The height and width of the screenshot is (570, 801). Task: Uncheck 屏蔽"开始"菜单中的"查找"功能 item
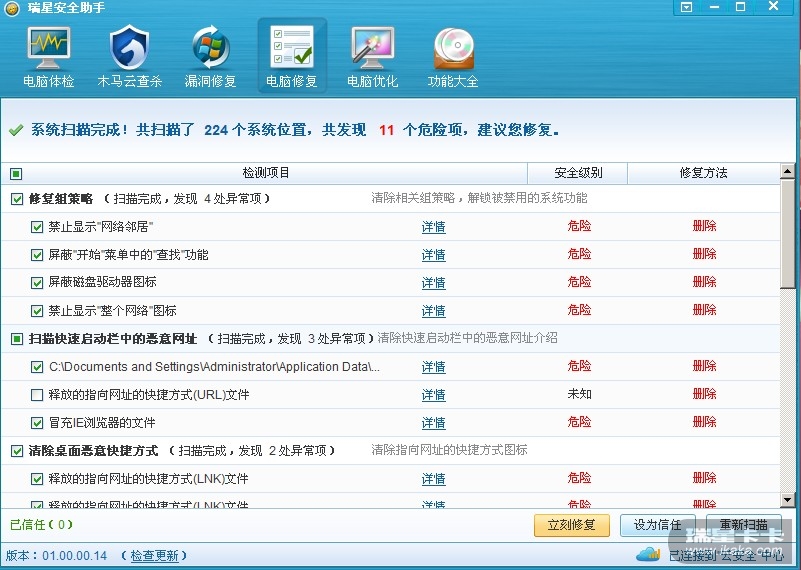37,255
